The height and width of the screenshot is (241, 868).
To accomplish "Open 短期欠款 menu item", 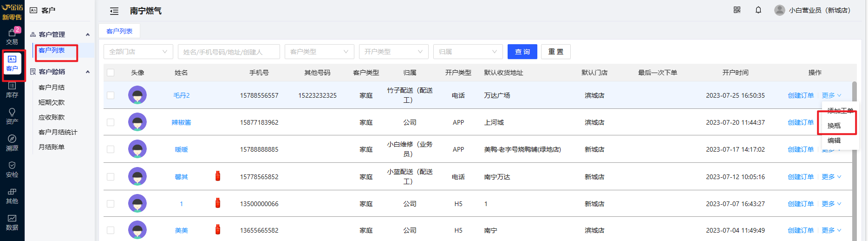I will coord(52,102).
